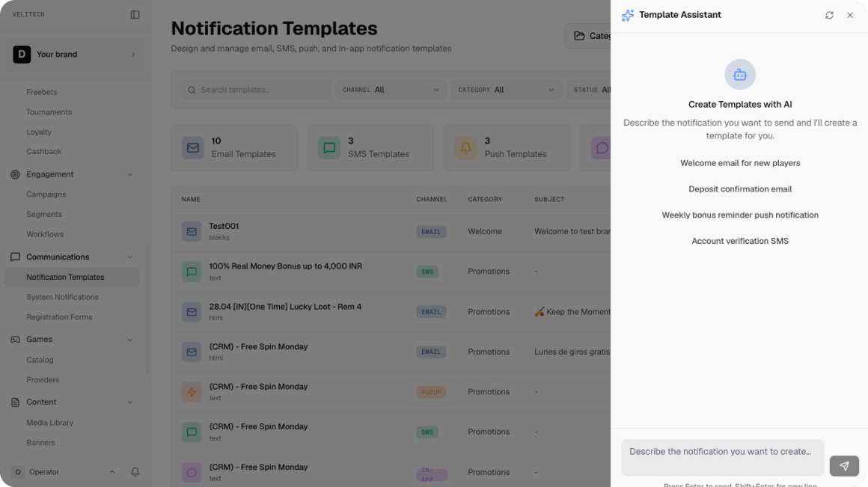Focus the Search templates field
868x487 pixels.
click(x=256, y=90)
